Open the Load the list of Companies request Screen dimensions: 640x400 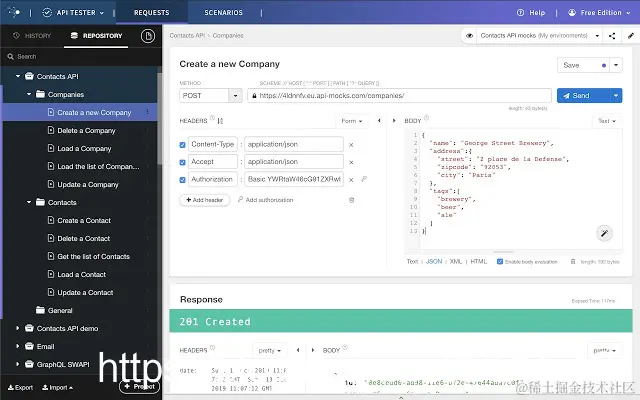pos(98,167)
